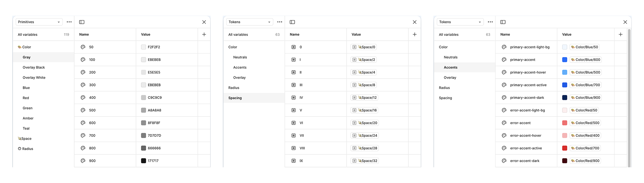Click the color icon of primary-accent
Screen dimensions: 644x183
(504, 59)
